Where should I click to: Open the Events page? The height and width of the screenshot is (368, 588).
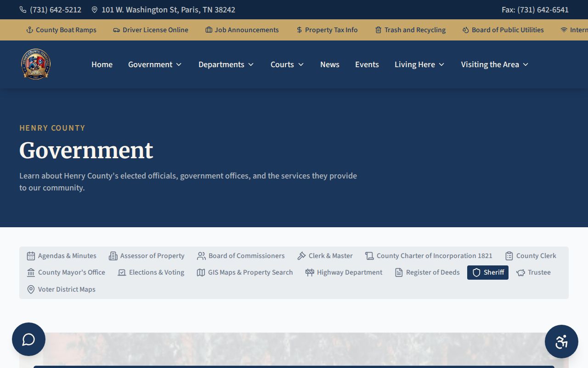click(x=367, y=64)
